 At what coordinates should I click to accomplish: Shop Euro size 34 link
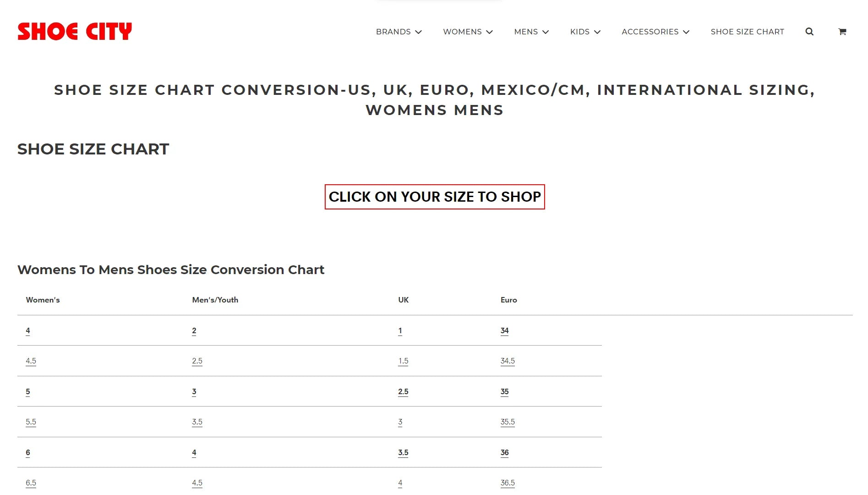tap(504, 330)
